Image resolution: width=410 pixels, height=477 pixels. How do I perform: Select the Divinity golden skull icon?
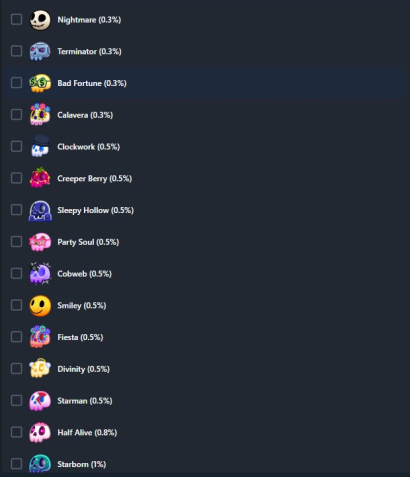point(40,369)
